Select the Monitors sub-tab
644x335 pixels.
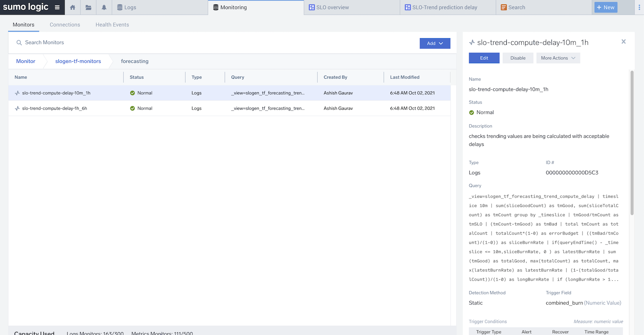click(23, 25)
